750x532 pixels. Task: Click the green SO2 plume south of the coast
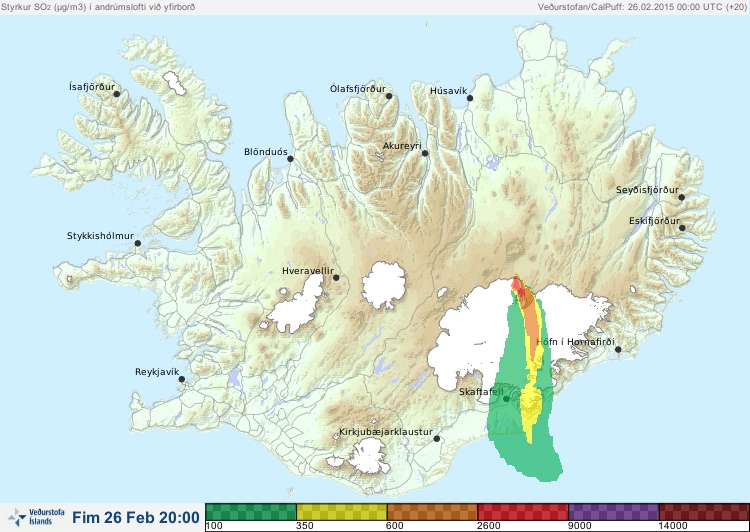pos(531,457)
